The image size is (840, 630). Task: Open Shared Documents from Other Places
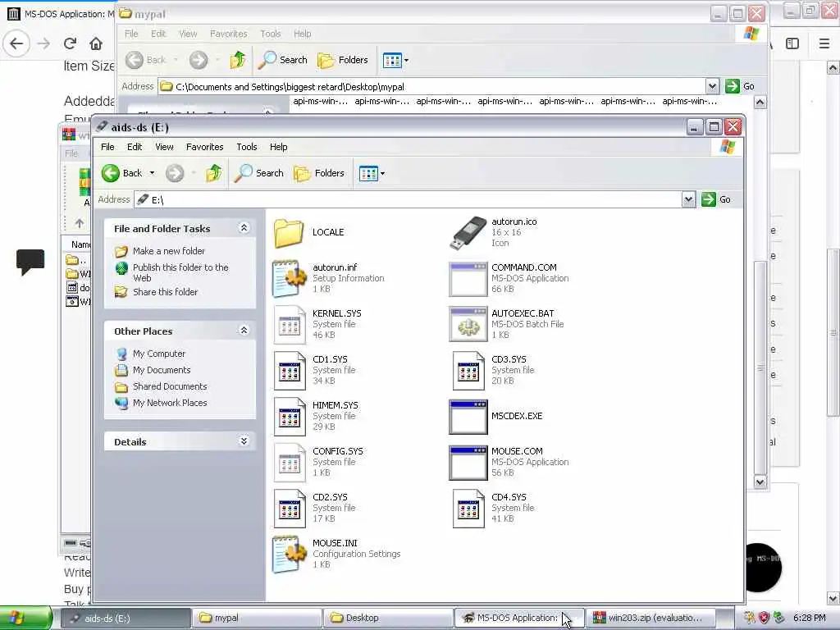[x=170, y=386]
